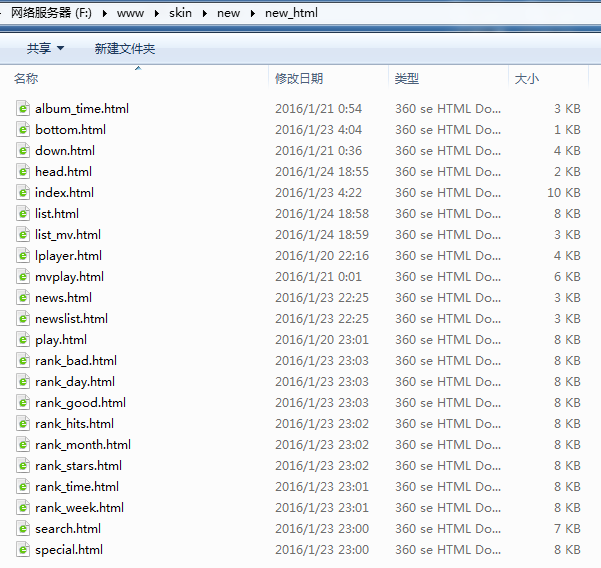This screenshot has height=568, width=601.
Task: Sort by 修改日期 column header
Action: click(x=299, y=79)
